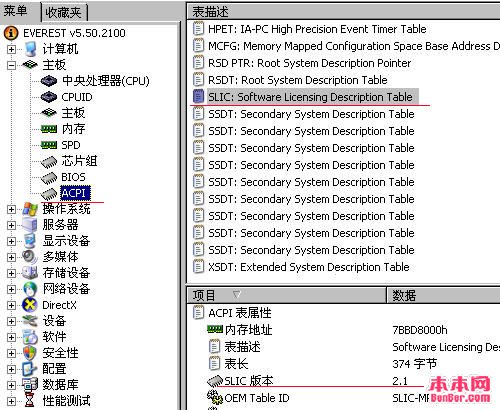This screenshot has height=410, width=500.
Task: Select XSDT Extended System Description Table
Action: click(309, 267)
